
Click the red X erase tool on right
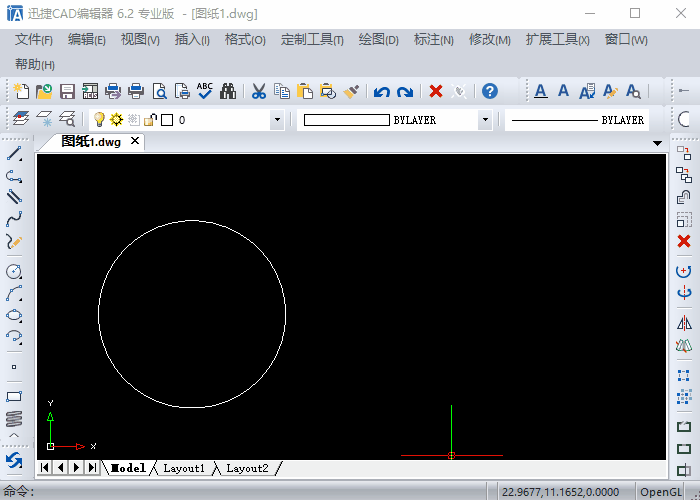[x=684, y=241]
